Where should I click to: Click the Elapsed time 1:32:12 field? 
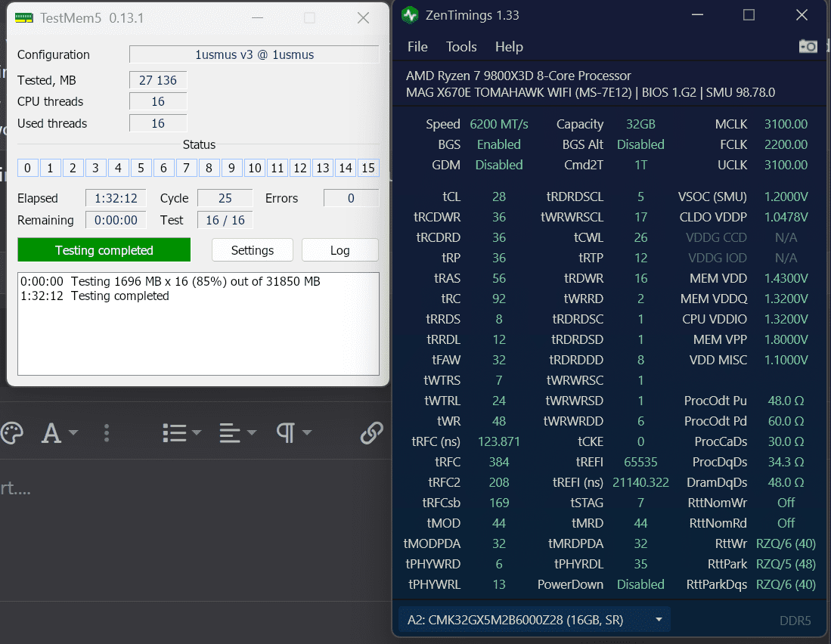pos(116,198)
